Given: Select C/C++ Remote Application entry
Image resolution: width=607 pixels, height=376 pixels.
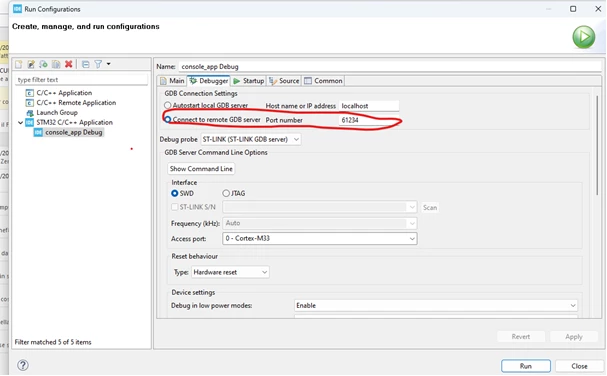Looking at the screenshot, I should [x=76, y=103].
